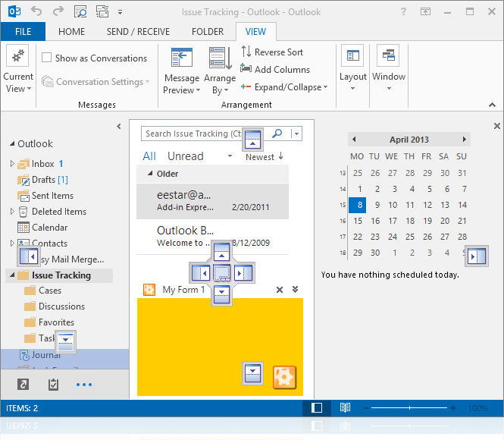
Task: Switch to the FOLDER ribbon tab
Action: (208, 32)
